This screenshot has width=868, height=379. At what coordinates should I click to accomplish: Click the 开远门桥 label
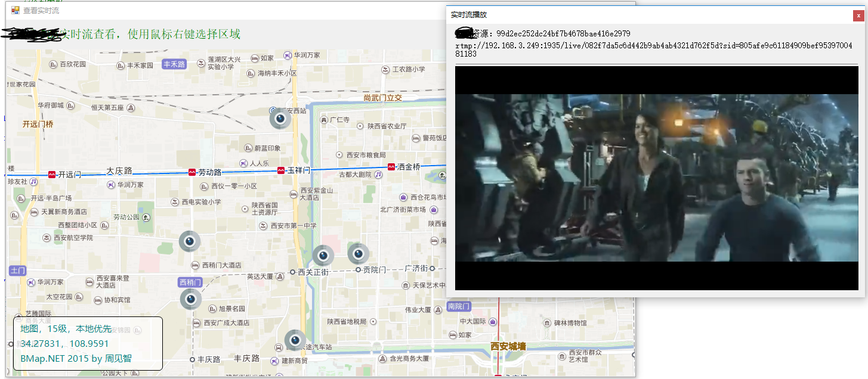[x=38, y=125]
